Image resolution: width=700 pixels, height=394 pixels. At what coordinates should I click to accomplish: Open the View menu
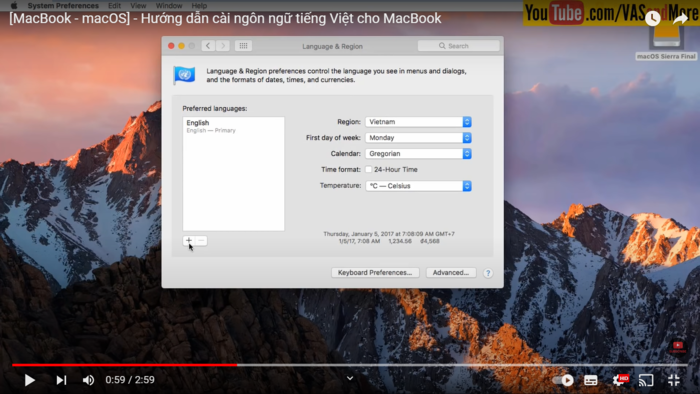pyautogui.click(x=138, y=5)
